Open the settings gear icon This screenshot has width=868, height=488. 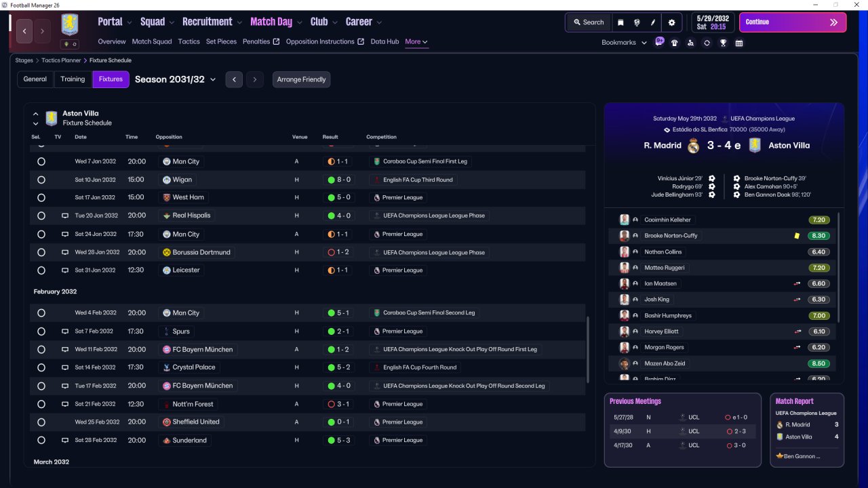coord(671,22)
